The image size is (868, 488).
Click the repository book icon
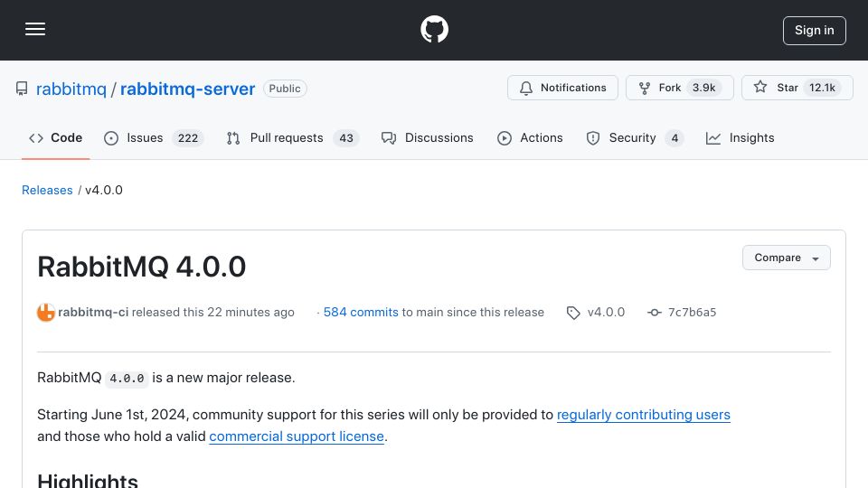pyautogui.click(x=22, y=89)
